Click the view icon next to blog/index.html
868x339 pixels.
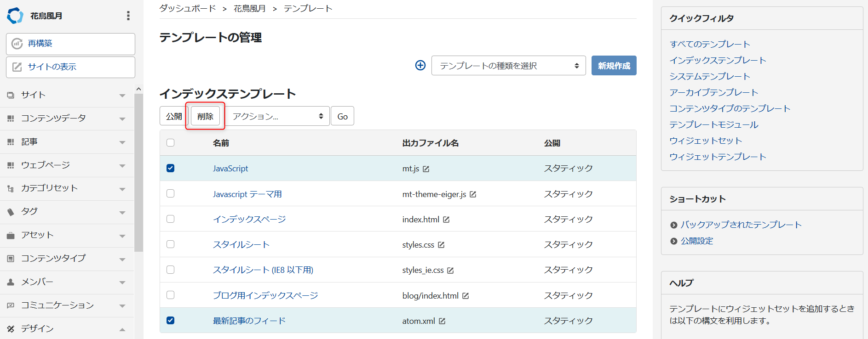click(466, 296)
